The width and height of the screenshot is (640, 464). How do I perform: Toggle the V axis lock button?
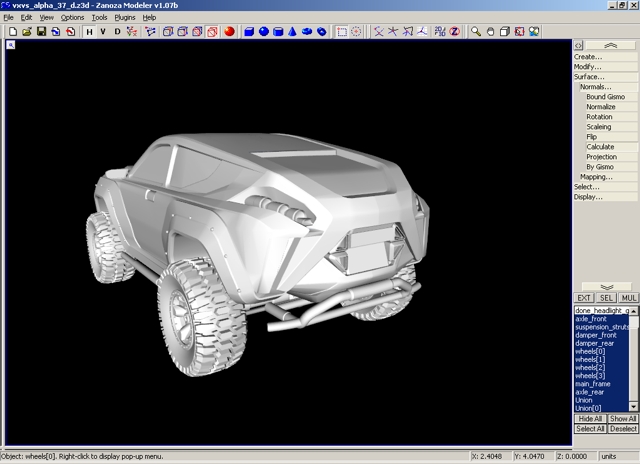(x=103, y=32)
